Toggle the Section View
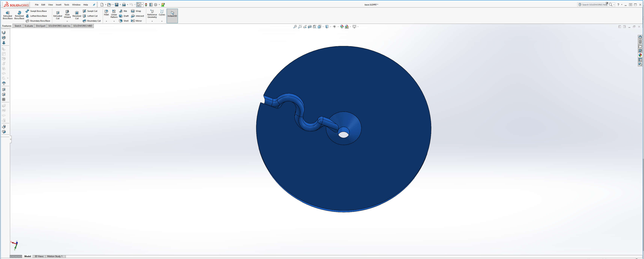The image size is (644, 259). click(310, 27)
